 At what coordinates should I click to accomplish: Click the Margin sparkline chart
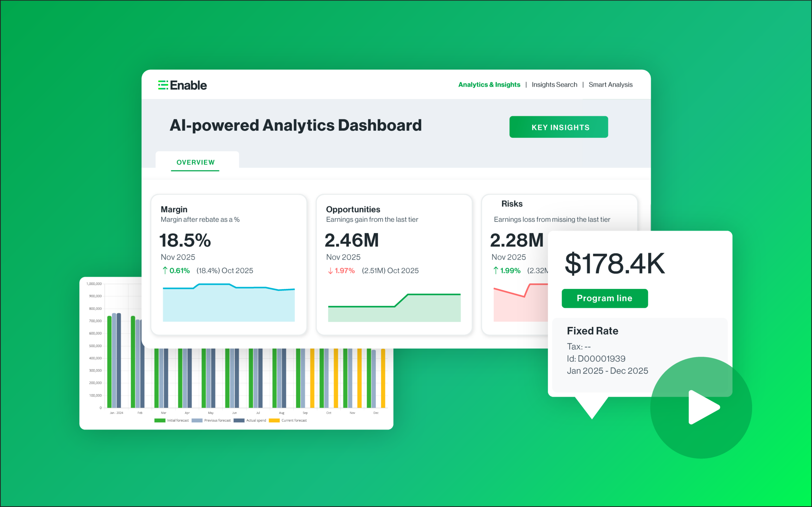tap(229, 303)
